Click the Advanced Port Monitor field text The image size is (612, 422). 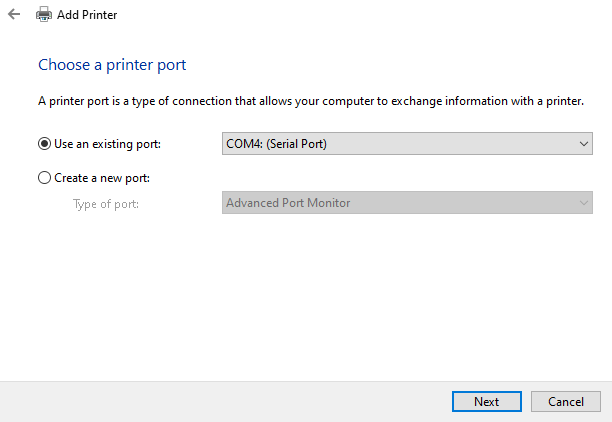coord(288,203)
